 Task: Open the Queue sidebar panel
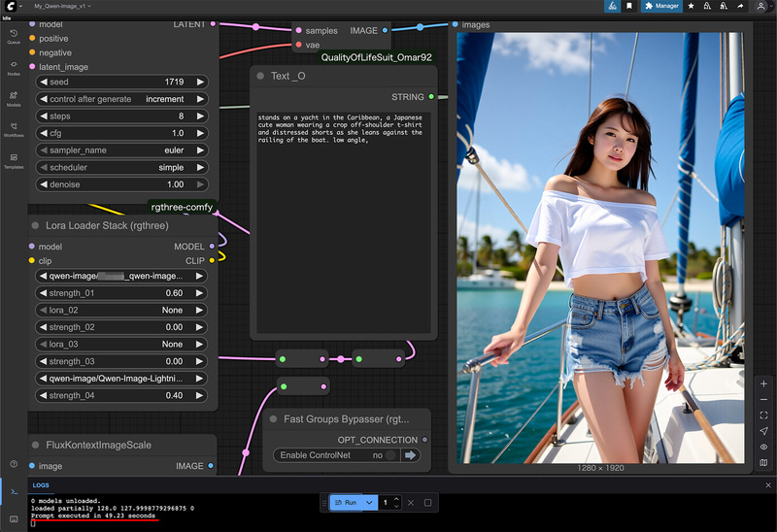[14, 37]
